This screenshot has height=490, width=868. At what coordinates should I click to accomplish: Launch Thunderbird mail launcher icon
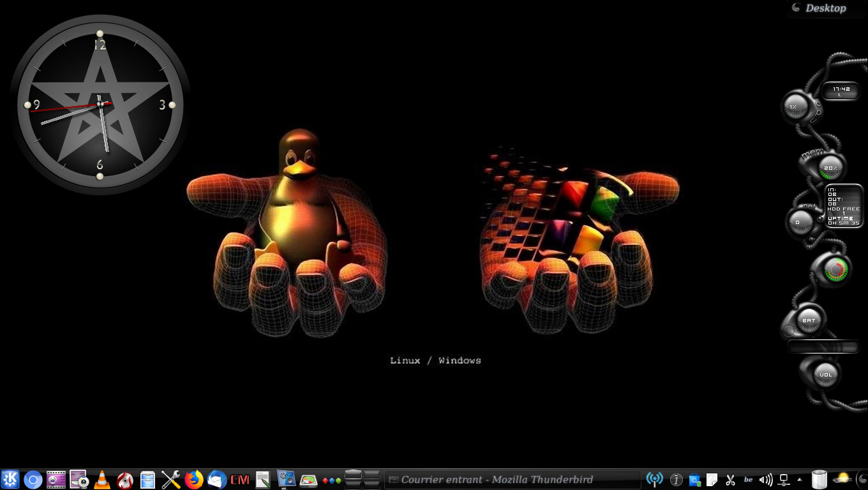[x=217, y=479]
